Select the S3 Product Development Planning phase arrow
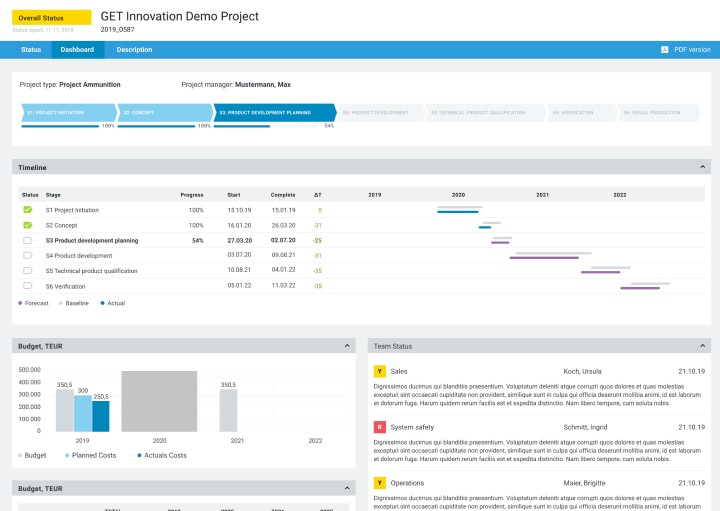 275,112
